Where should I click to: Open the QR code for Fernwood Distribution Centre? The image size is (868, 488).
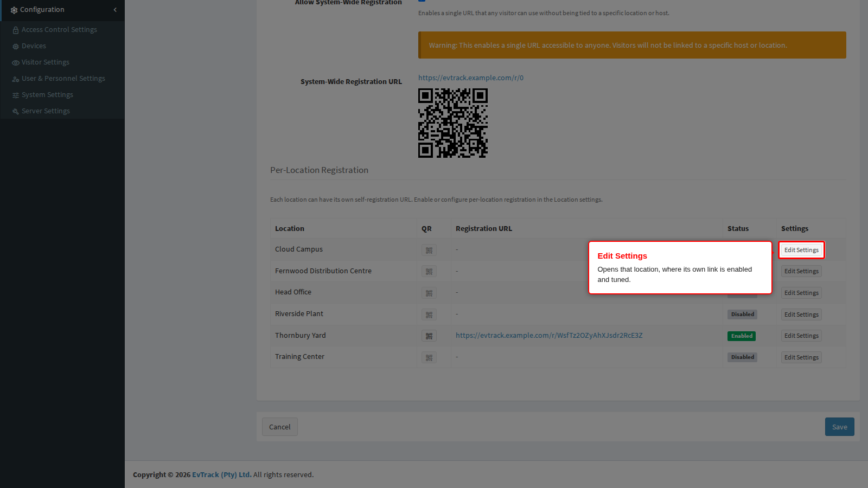click(x=429, y=272)
